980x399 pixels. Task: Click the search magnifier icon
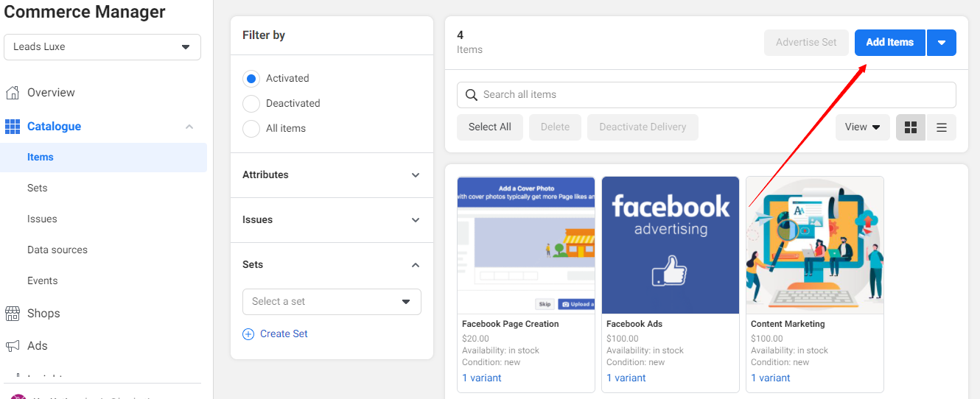click(470, 95)
